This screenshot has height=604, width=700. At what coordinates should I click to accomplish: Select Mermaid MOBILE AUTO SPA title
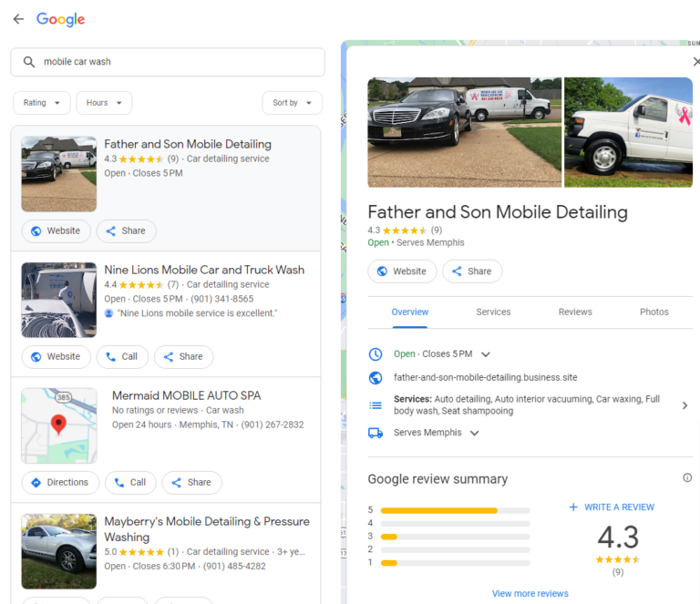pos(186,395)
